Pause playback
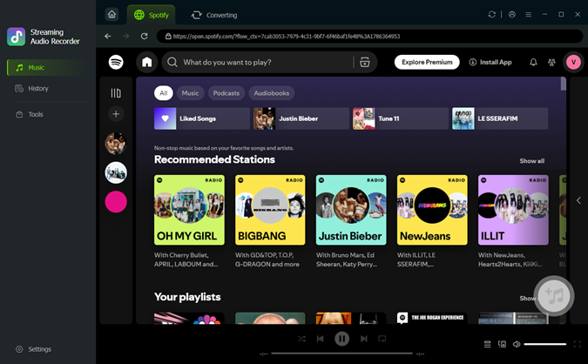 click(341, 339)
